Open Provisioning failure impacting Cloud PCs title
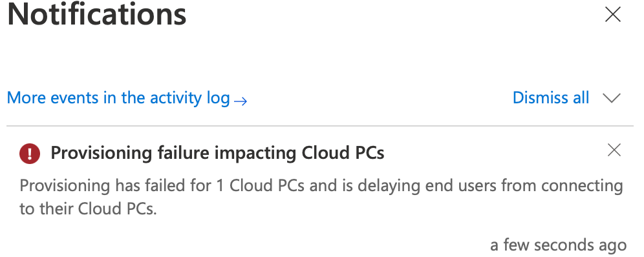This screenshot has width=644, height=257. (217, 153)
